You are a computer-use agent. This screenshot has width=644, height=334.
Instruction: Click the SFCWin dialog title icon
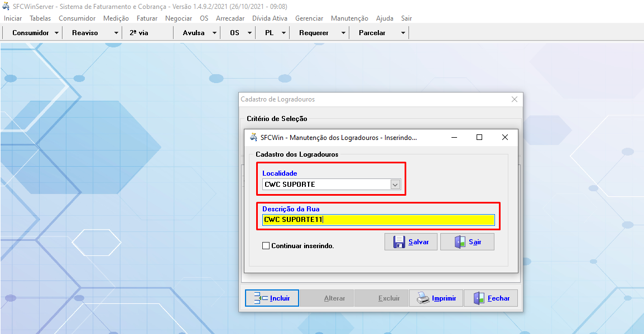(x=253, y=137)
